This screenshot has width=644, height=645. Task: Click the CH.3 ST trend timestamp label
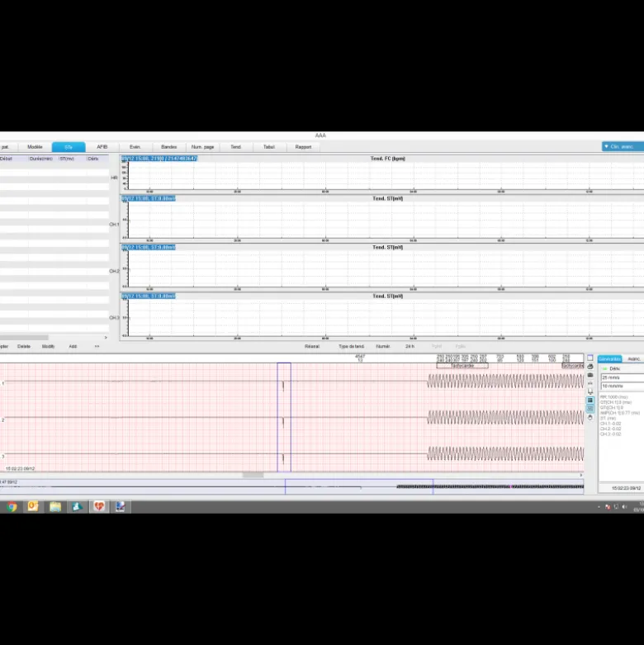tap(149, 296)
